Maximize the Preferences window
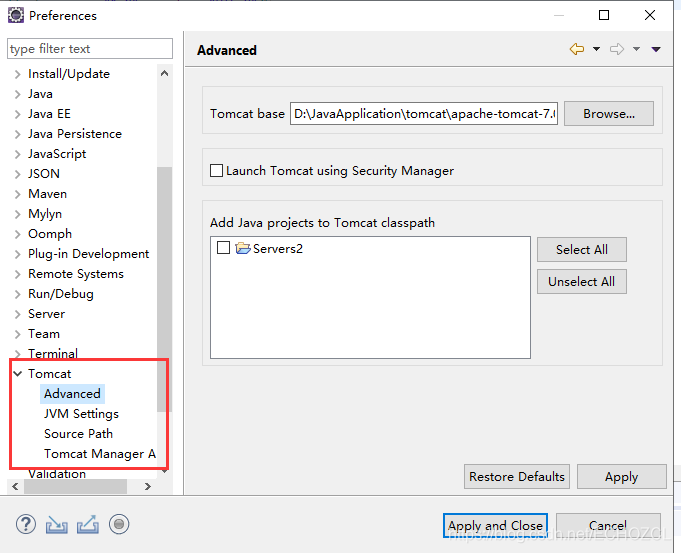681x553 pixels. pyautogui.click(x=604, y=15)
